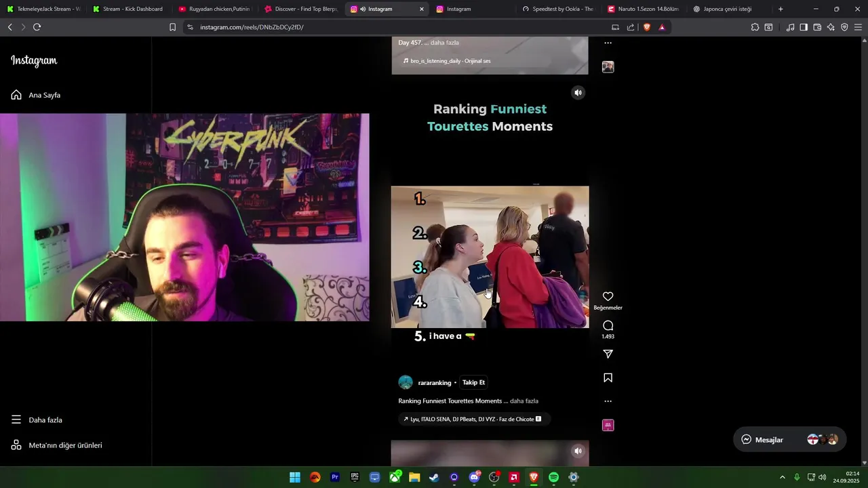Open the system volume speaker icon

click(x=823, y=477)
